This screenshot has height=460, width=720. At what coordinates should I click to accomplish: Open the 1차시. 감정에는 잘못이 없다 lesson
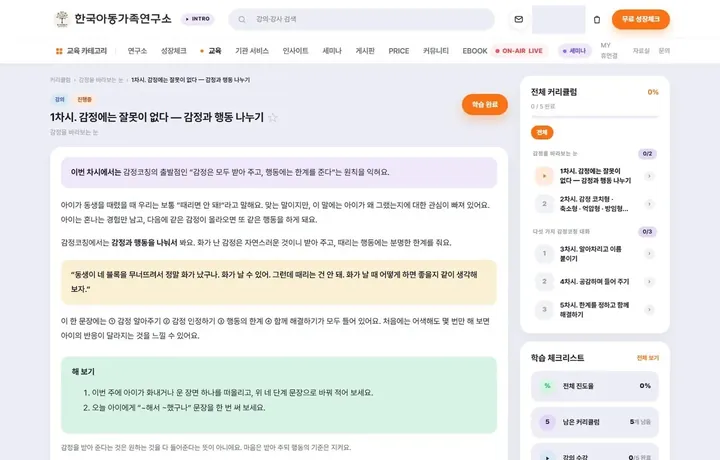595,176
